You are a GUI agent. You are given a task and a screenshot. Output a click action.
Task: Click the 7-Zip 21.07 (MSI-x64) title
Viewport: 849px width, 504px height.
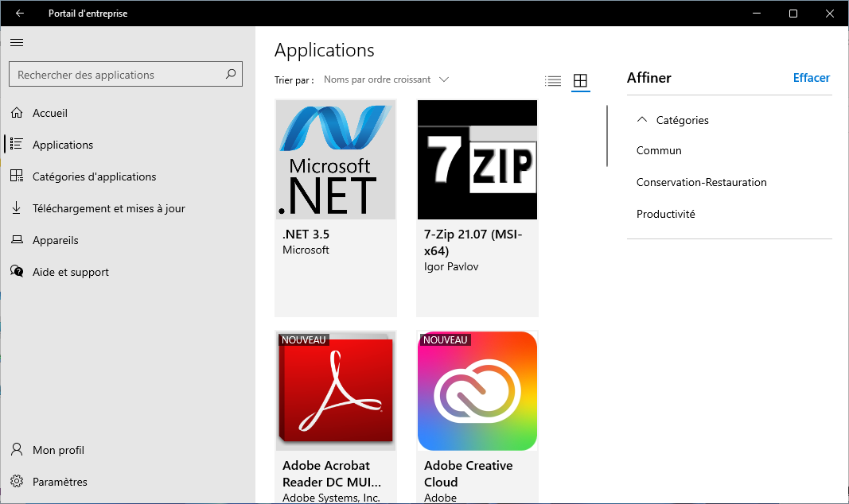coord(473,242)
